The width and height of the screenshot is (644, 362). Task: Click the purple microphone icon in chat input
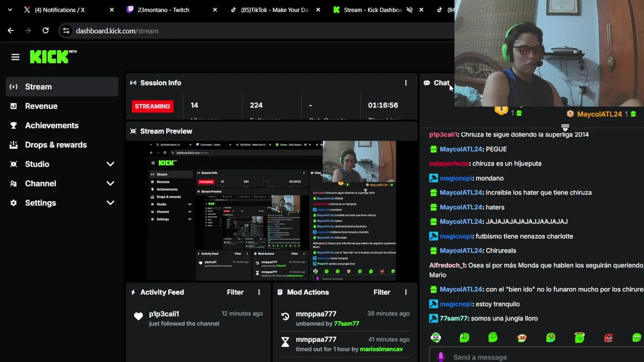click(x=441, y=357)
